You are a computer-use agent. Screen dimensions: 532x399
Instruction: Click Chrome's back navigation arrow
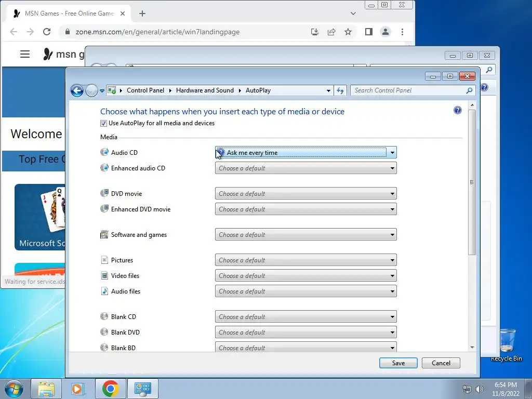(14, 32)
